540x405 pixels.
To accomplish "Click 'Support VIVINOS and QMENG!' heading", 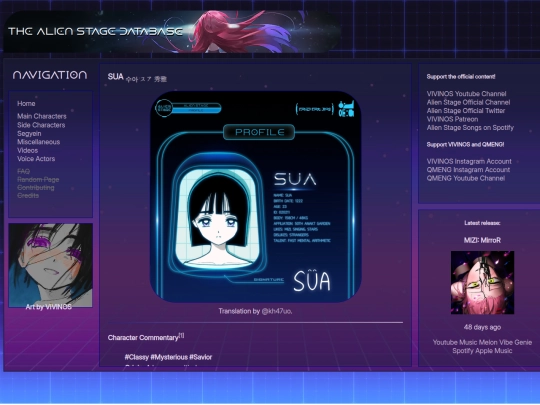I will coord(465,144).
